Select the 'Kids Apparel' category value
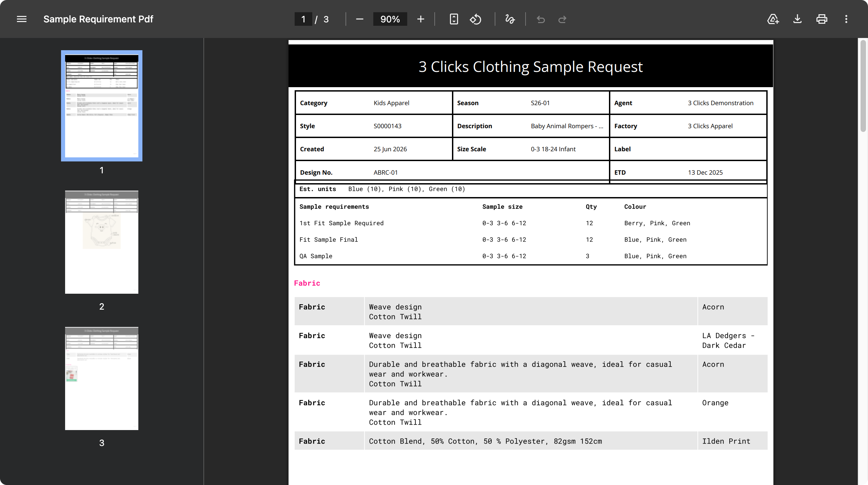Image resolution: width=868 pixels, height=485 pixels. [391, 103]
